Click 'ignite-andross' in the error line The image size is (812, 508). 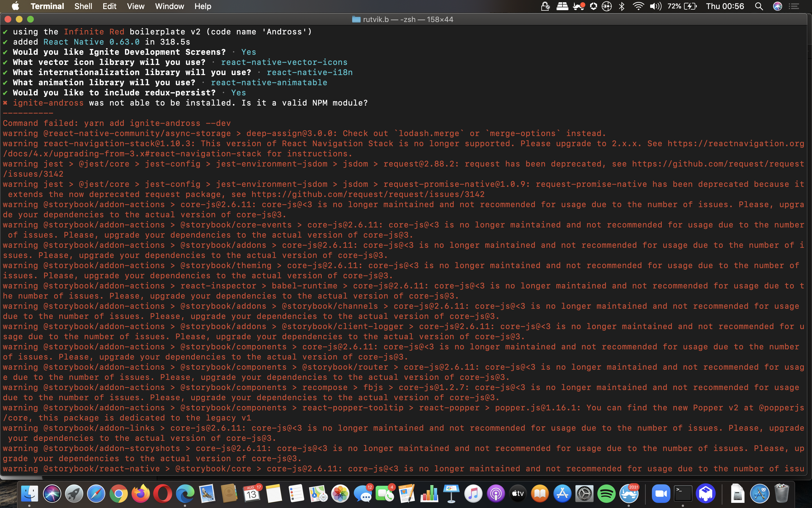coord(48,103)
